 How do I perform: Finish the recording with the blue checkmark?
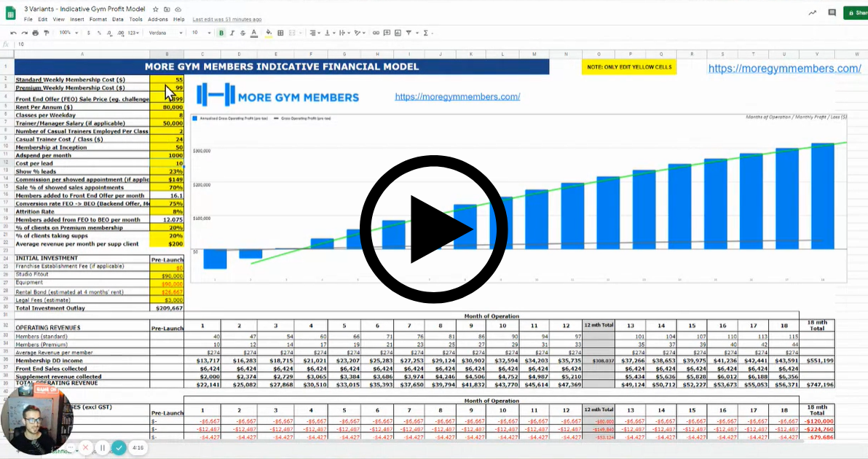(x=119, y=447)
